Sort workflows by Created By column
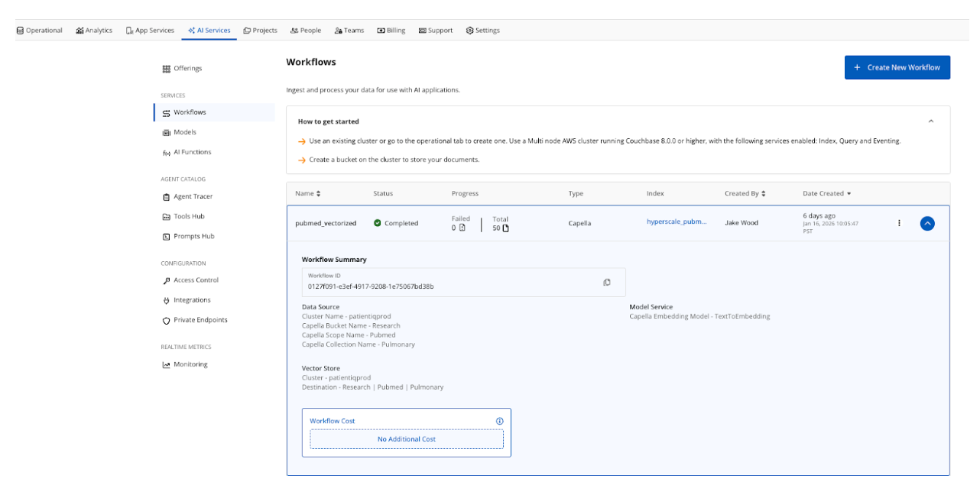Image resolution: width=980 pixels, height=498 pixels. pos(745,194)
